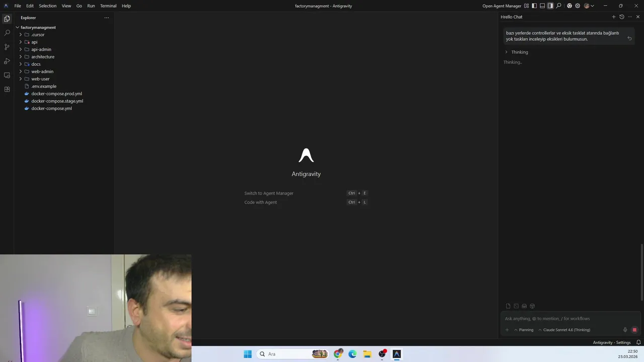Start a new chat with plus icon
The image size is (644, 362).
click(614, 17)
